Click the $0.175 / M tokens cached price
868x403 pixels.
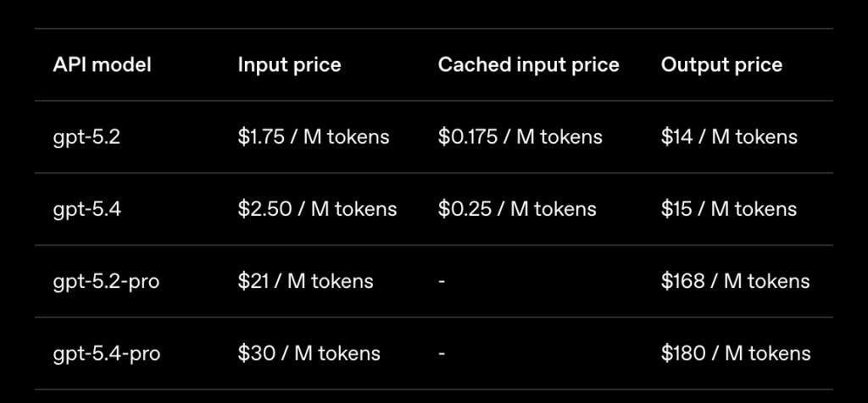pos(520,137)
